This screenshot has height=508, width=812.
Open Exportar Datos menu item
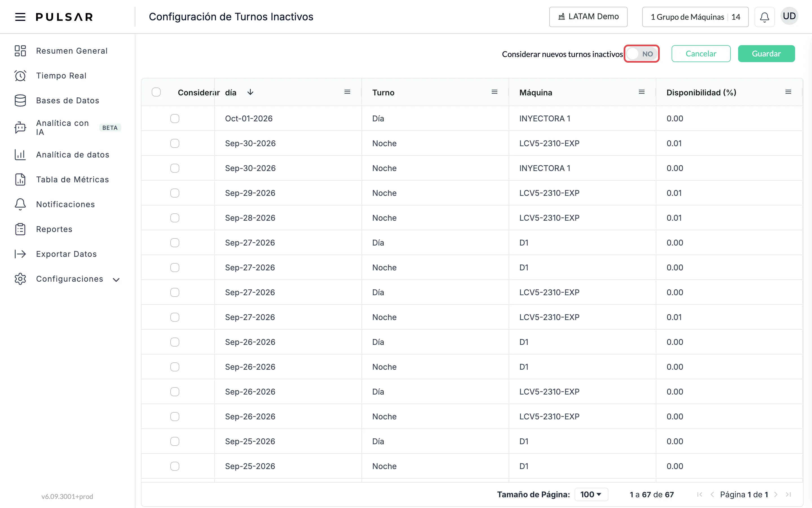tap(66, 254)
